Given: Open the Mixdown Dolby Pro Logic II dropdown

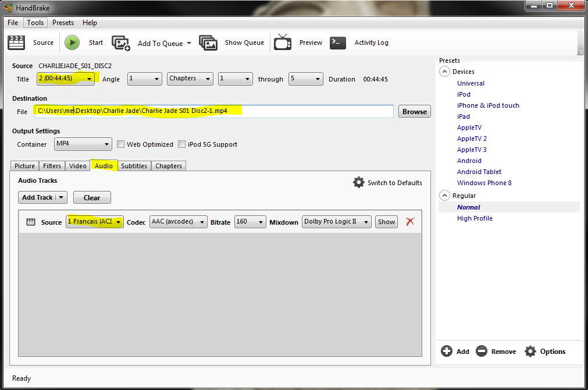Looking at the screenshot, I should pos(337,222).
